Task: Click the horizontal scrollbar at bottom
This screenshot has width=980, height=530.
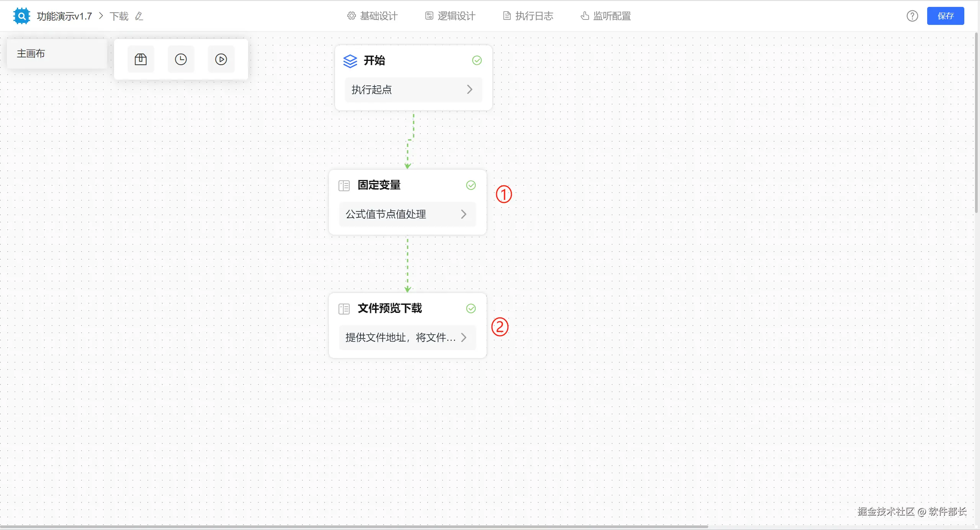Action: coord(354,527)
